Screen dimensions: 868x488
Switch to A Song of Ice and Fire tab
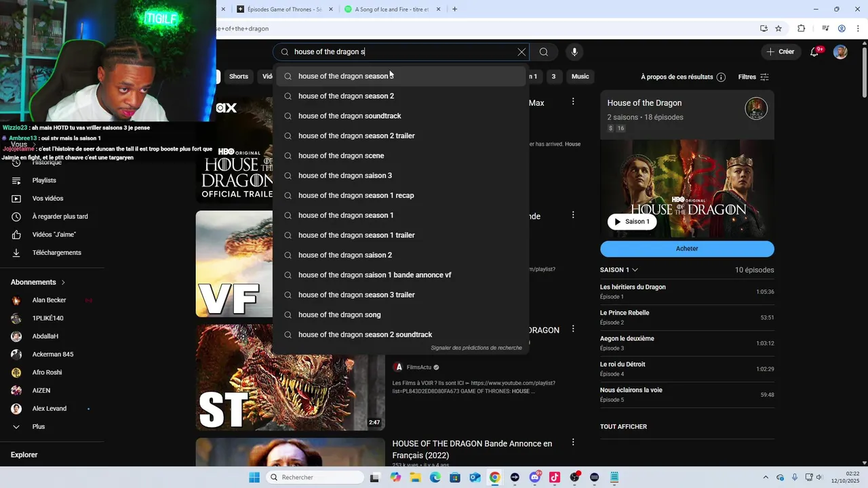(x=392, y=9)
